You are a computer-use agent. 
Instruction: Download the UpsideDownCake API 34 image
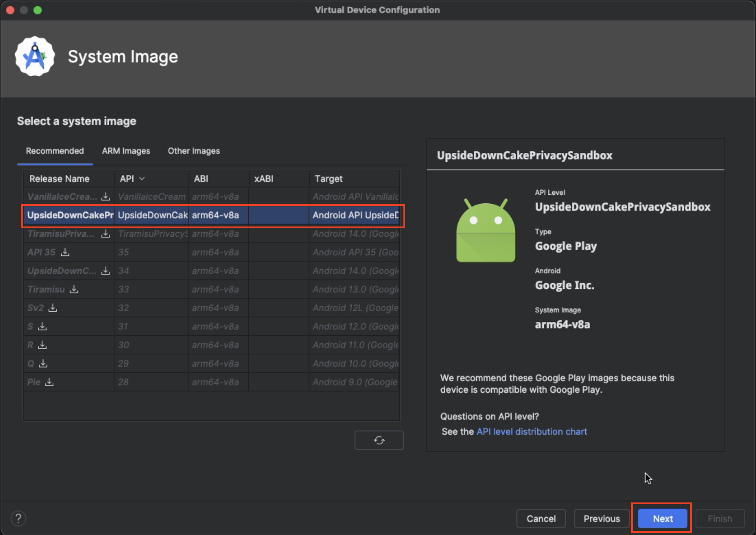(x=105, y=271)
